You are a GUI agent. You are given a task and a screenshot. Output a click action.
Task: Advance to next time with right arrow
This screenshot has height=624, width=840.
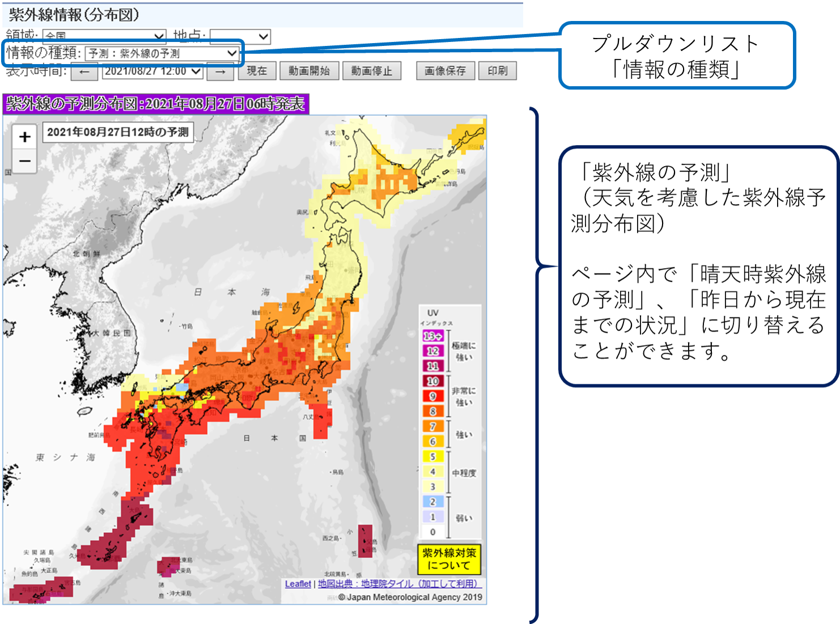pyautogui.click(x=220, y=71)
